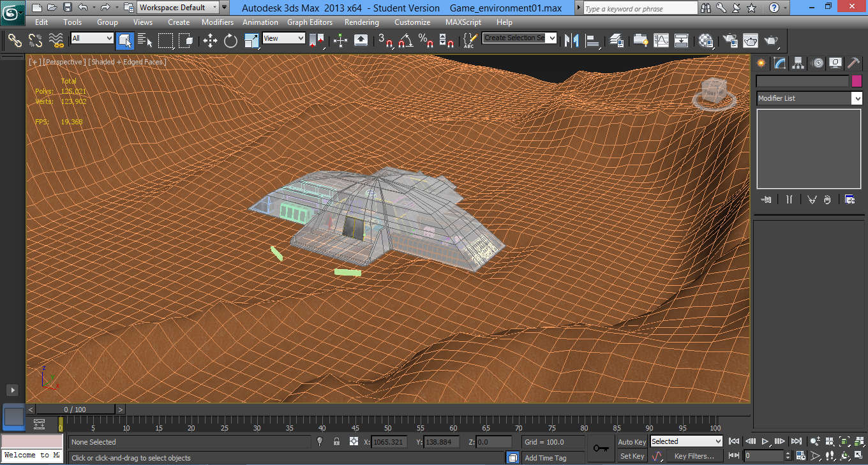Open the Render Setup dialog
Image resolution: width=868 pixels, height=465 pixels.
pos(730,41)
